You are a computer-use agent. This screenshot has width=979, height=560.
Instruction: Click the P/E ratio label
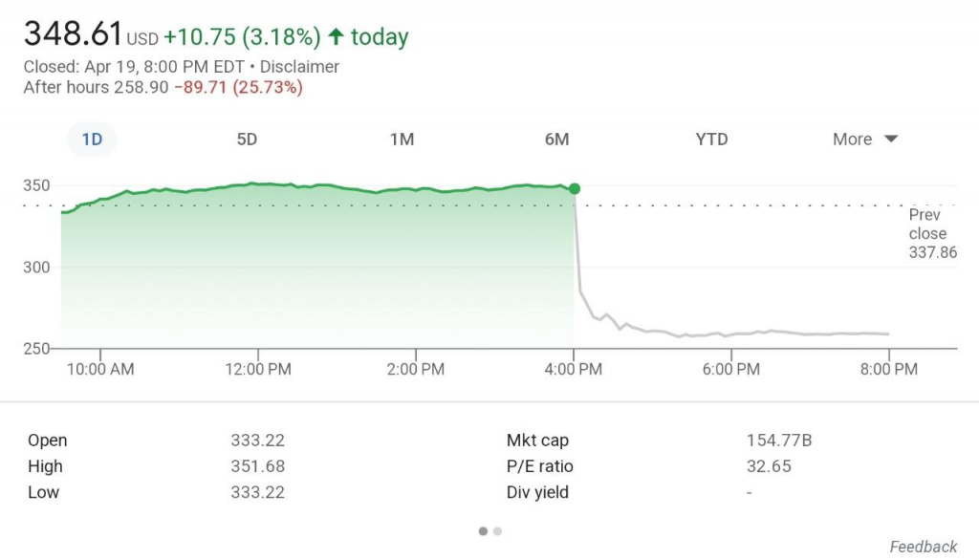539,466
